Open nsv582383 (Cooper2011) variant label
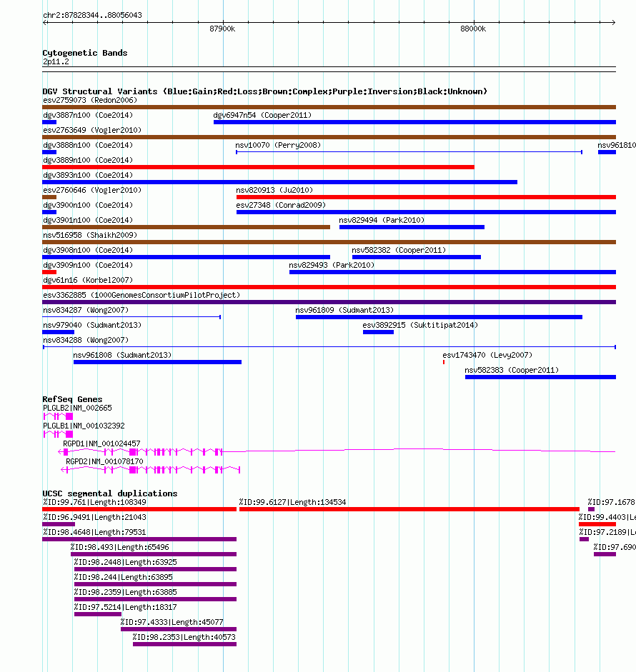The height and width of the screenshot is (672, 636). (x=512, y=371)
